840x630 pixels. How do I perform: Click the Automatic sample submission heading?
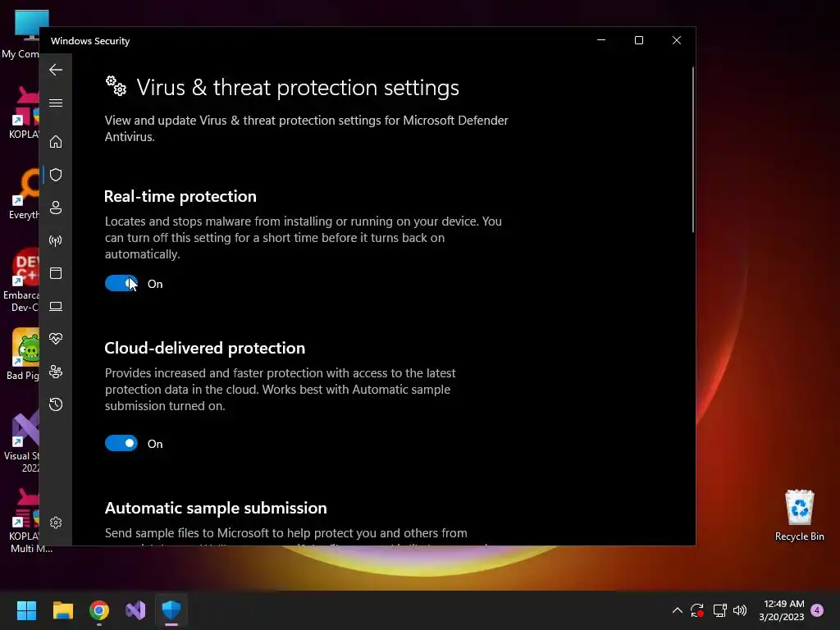point(216,508)
